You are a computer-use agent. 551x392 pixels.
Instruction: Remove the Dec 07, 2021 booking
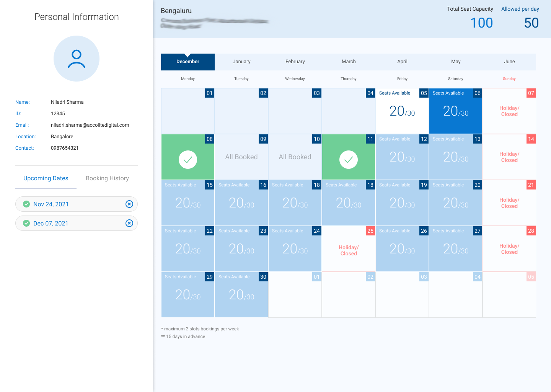point(129,223)
